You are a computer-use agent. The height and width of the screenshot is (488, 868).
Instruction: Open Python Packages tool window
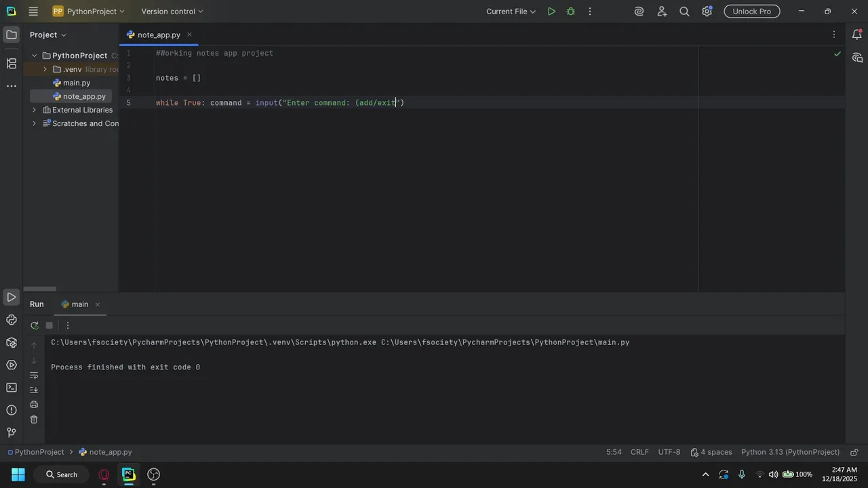12,342
